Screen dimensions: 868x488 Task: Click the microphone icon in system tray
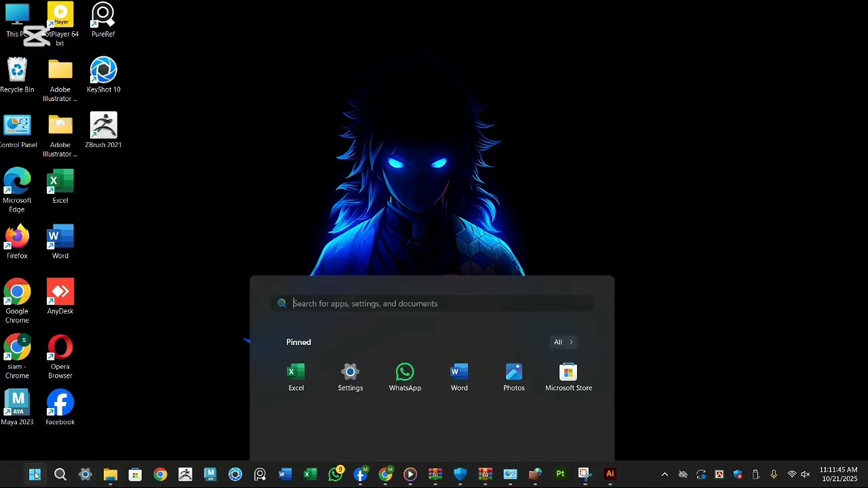[x=774, y=474]
